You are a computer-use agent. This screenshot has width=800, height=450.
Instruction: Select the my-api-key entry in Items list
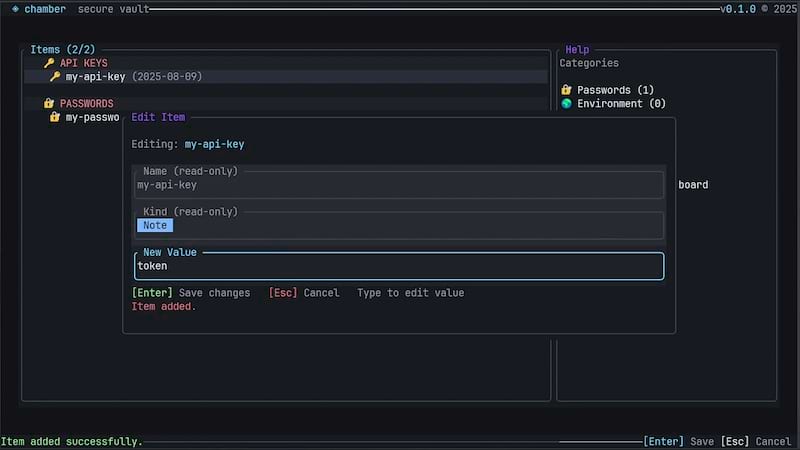(95, 76)
